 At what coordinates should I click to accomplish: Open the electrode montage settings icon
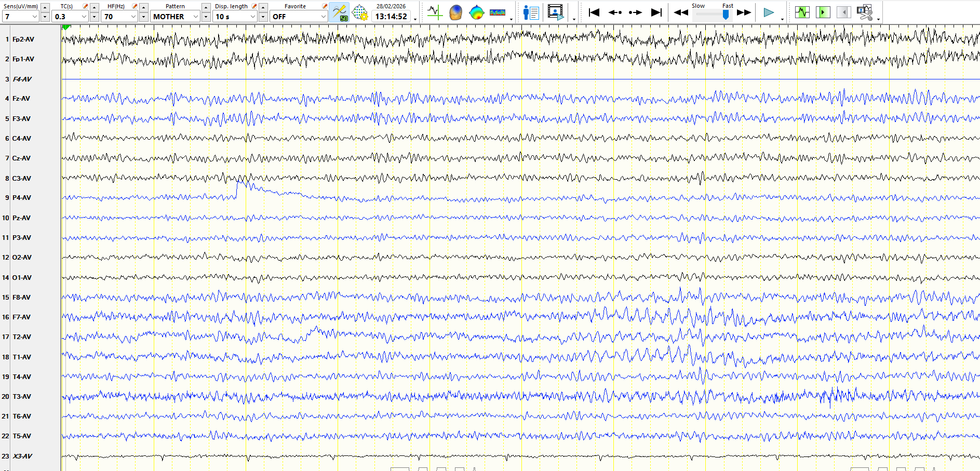(360, 12)
